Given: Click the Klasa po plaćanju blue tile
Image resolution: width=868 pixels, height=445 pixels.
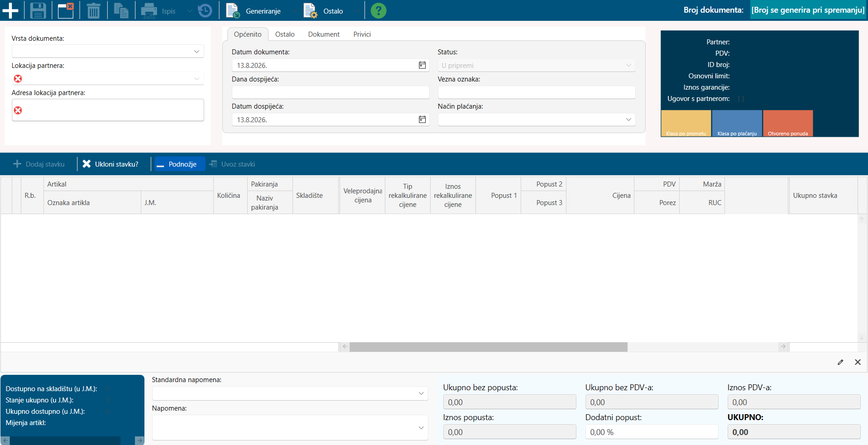Looking at the screenshot, I should click(737, 124).
